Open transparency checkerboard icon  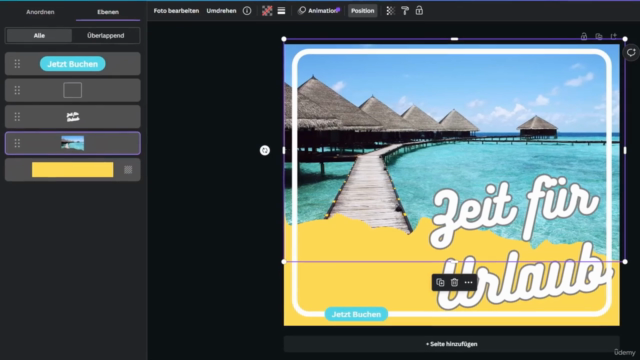(x=391, y=11)
